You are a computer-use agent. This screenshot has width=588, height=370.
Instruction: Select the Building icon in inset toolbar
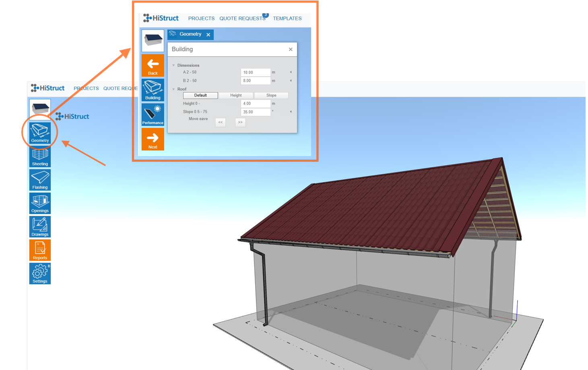click(153, 90)
